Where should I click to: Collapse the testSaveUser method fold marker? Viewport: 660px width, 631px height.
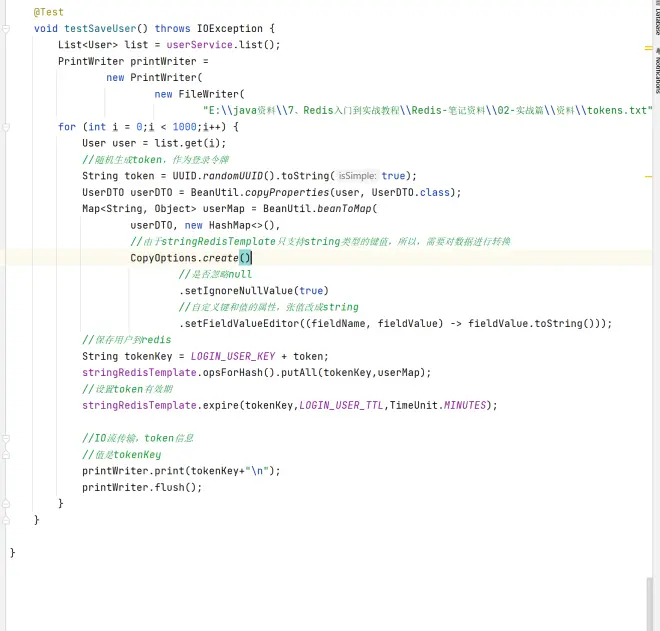6,29
